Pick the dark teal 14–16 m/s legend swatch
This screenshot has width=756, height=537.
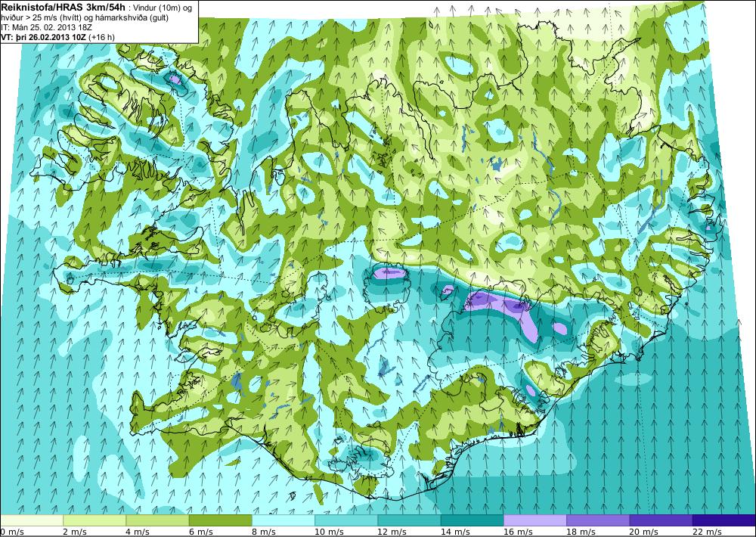[x=472, y=520]
